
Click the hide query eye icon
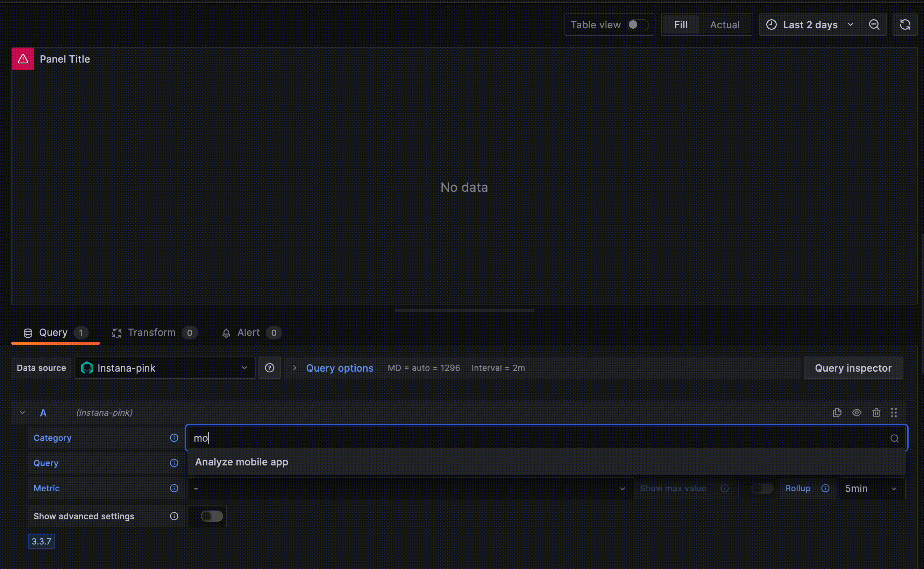pos(857,412)
